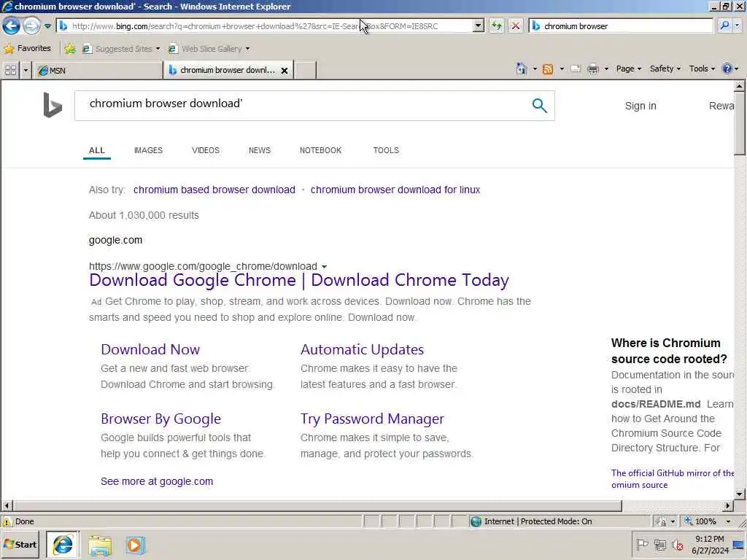Expand the Print options dropdown arrow

tap(606, 69)
